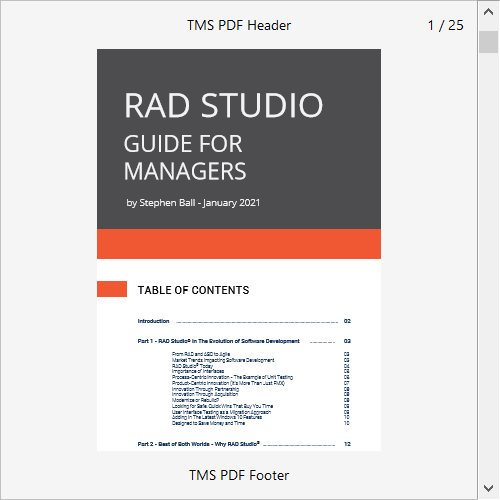The image size is (500, 500).
Task: Click the 'GUIDE FOR' heading line
Action: [x=183, y=144]
